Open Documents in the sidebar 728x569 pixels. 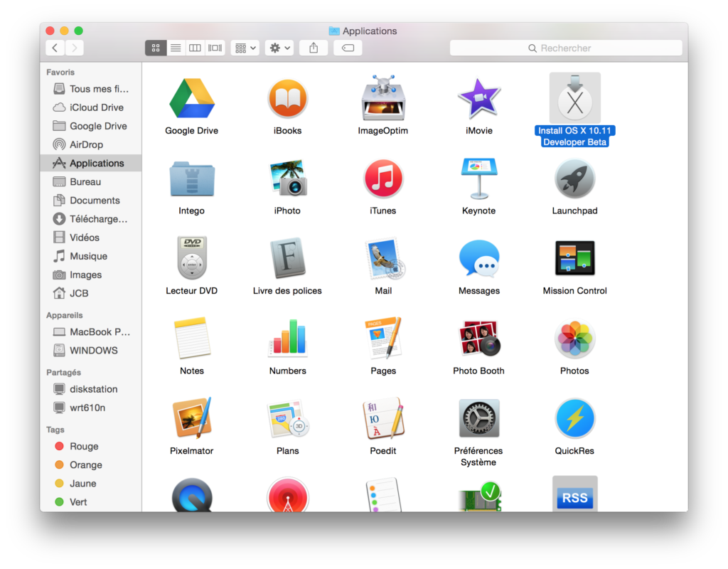pos(91,200)
